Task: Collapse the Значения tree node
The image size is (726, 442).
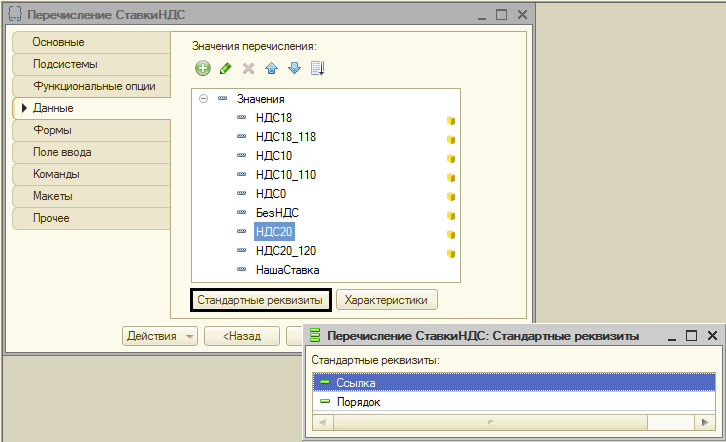Action: point(204,99)
